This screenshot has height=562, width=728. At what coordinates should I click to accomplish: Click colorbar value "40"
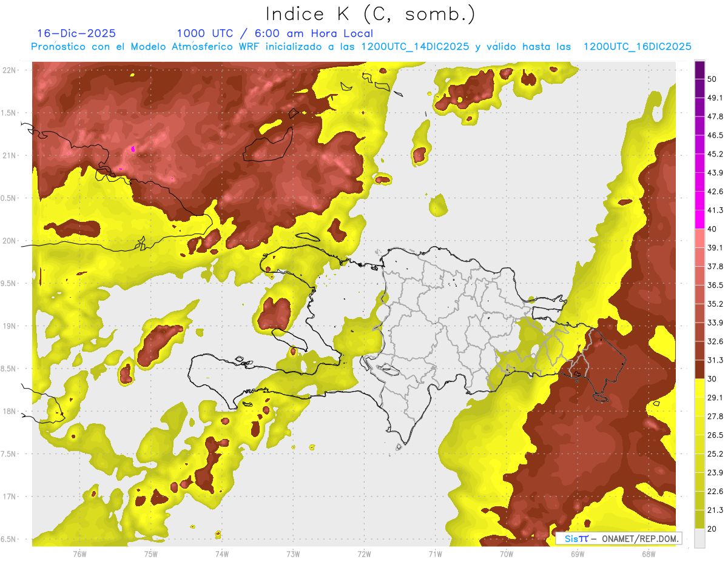pos(713,229)
